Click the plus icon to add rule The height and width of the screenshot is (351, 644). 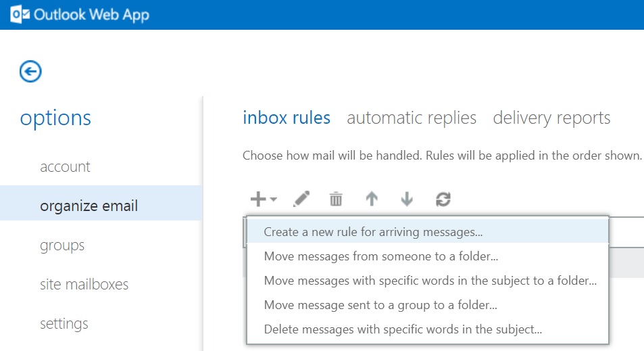click(x=258, y=199)
